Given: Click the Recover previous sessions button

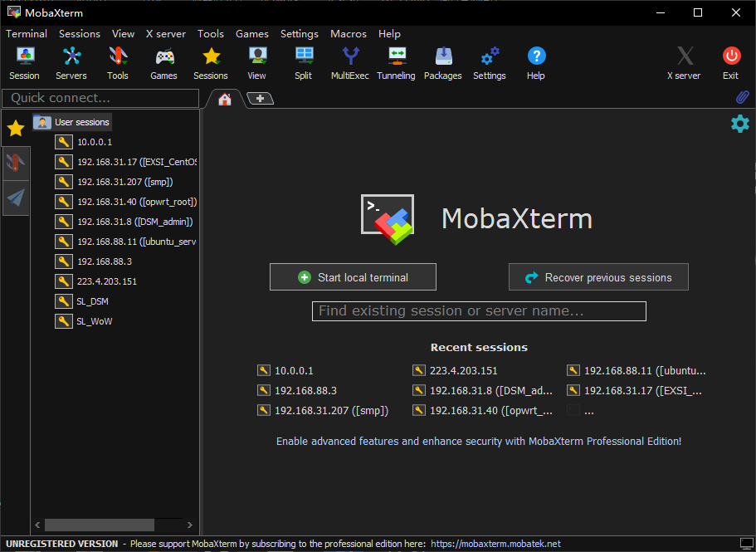Looking at the screenshot, I should 598,277.
